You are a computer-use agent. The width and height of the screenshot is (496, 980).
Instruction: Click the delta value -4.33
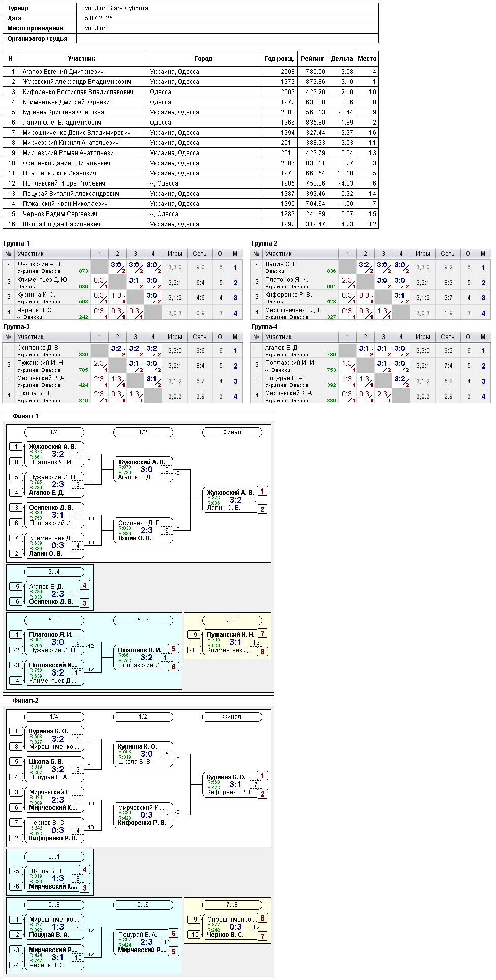coord(347,183)
